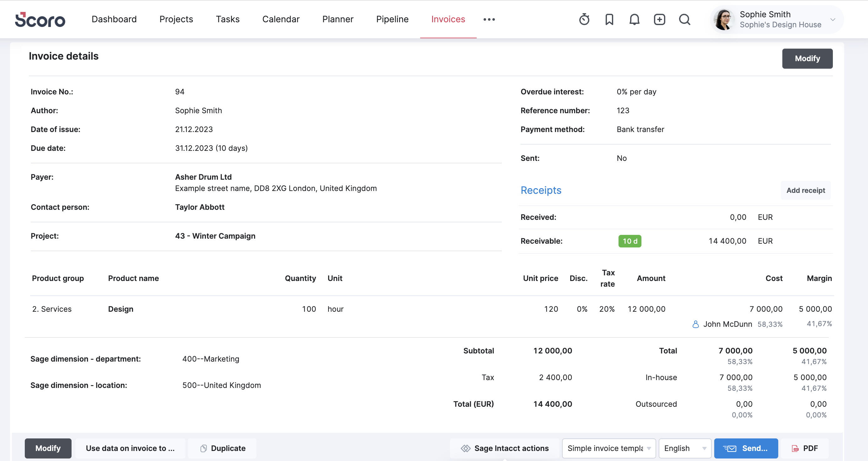868x461 pixels.
Task: Open search with the magnifier icon
Action: point(684,19)
